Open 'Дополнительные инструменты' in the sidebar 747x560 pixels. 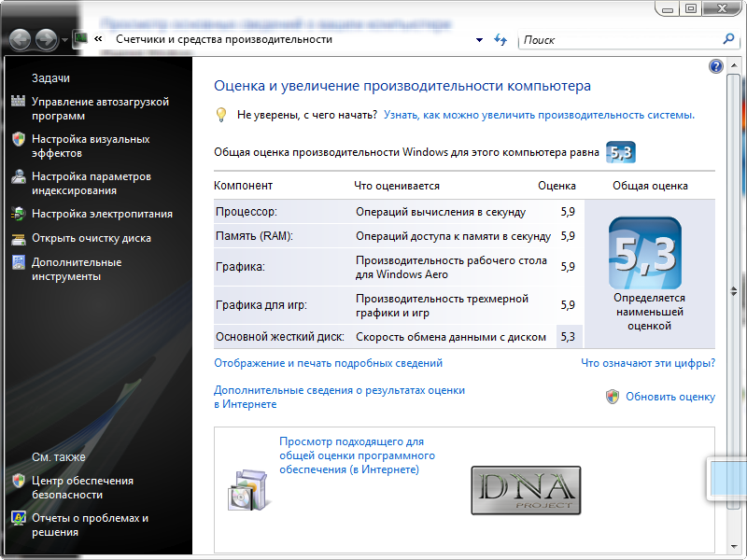(77, 270)
